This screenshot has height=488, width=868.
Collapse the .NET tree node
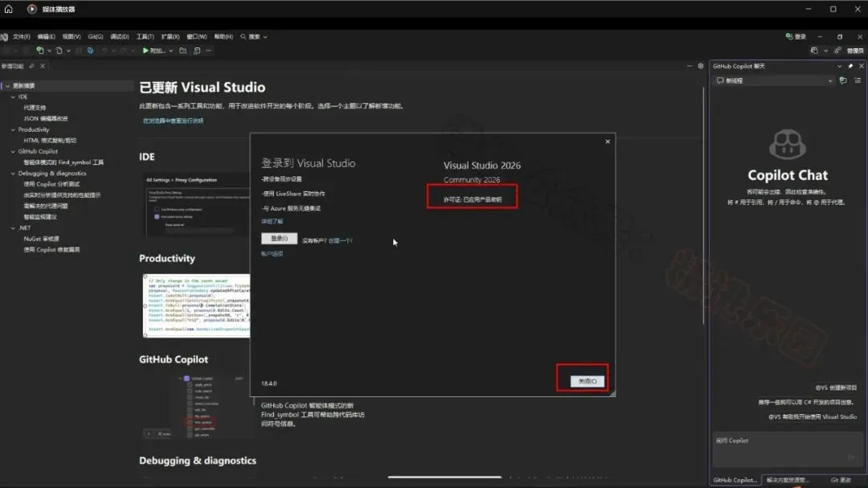pos(14,228)
